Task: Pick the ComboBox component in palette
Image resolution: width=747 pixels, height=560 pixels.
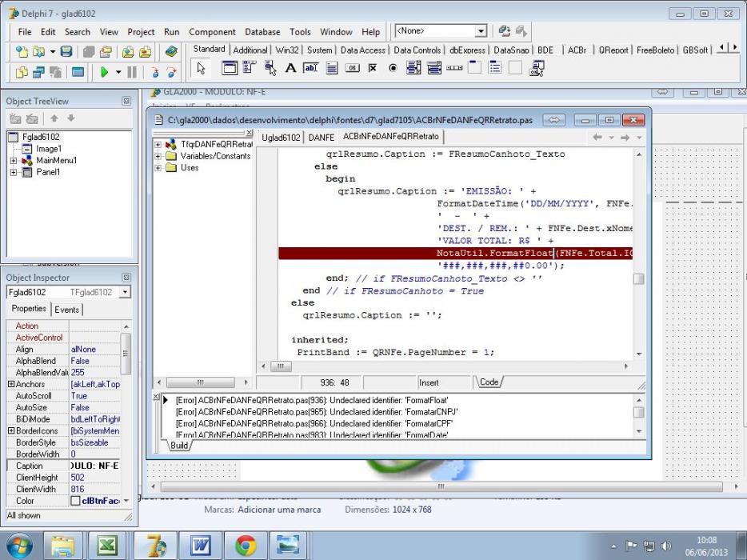Action: coord(434,68)
